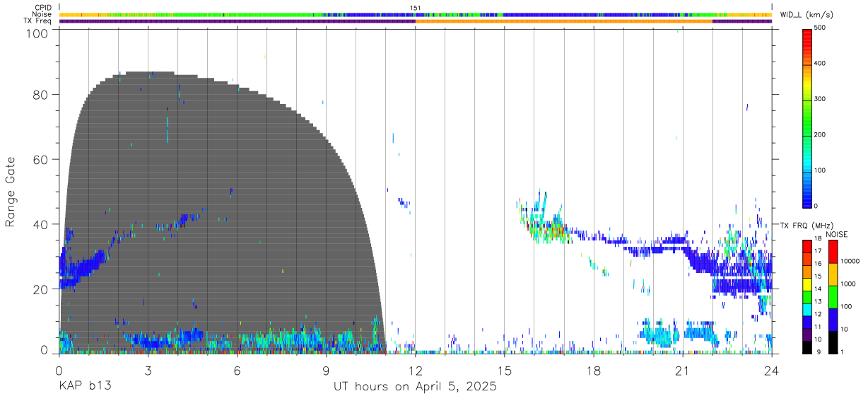The height and width of the screenshot is (401, 868).
Task: Click the 9 MHz label on frequency legend
Action: click(817, 351)
